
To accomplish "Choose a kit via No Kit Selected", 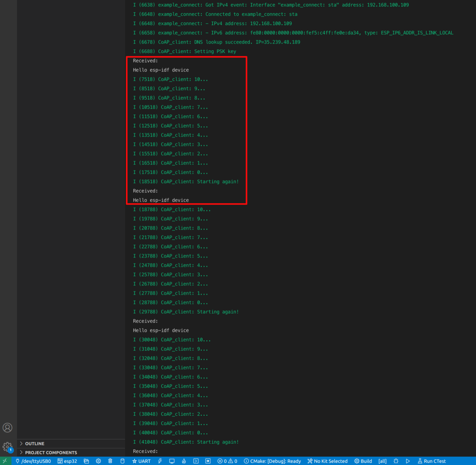I will point(327,461).
